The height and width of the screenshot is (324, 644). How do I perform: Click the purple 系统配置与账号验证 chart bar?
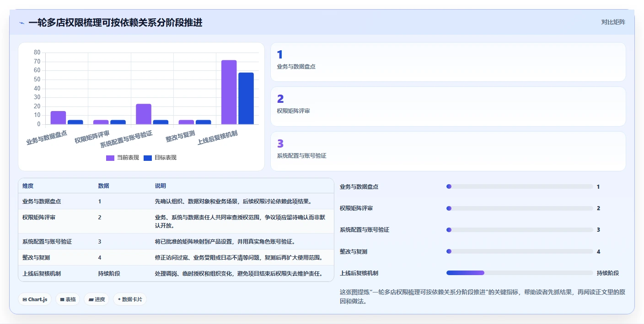144,114
